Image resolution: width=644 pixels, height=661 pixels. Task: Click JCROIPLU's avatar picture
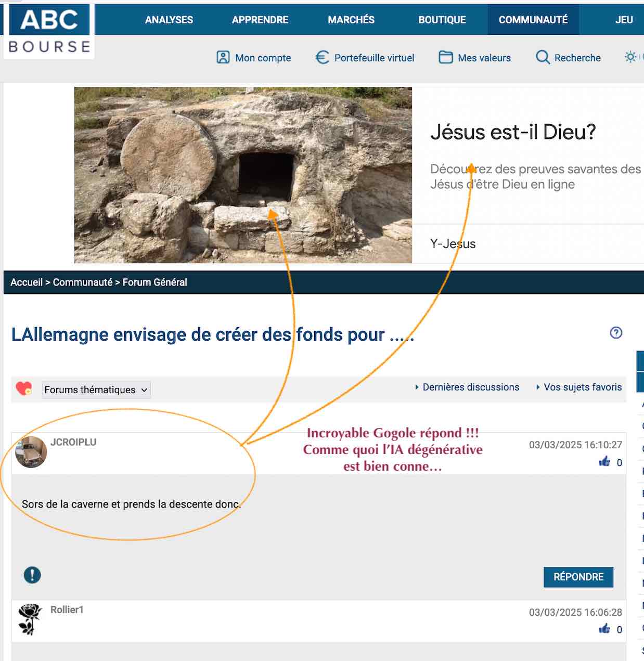(31, 452)
